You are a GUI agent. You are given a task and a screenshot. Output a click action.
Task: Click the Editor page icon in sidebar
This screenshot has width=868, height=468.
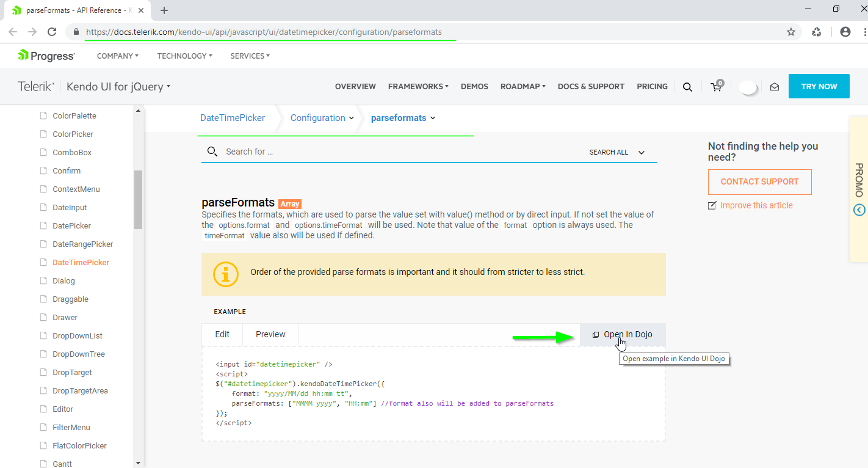(43, 409)
